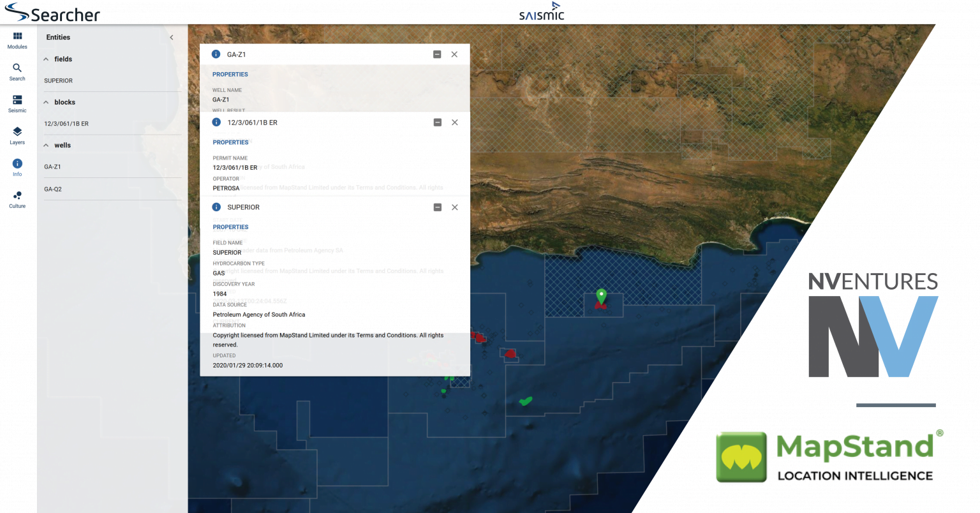This screenshot has width=980, height=513.
Task: Open the PROPERTIES tab in the GA-Z1 popup
Action: [x=230, y=74]
